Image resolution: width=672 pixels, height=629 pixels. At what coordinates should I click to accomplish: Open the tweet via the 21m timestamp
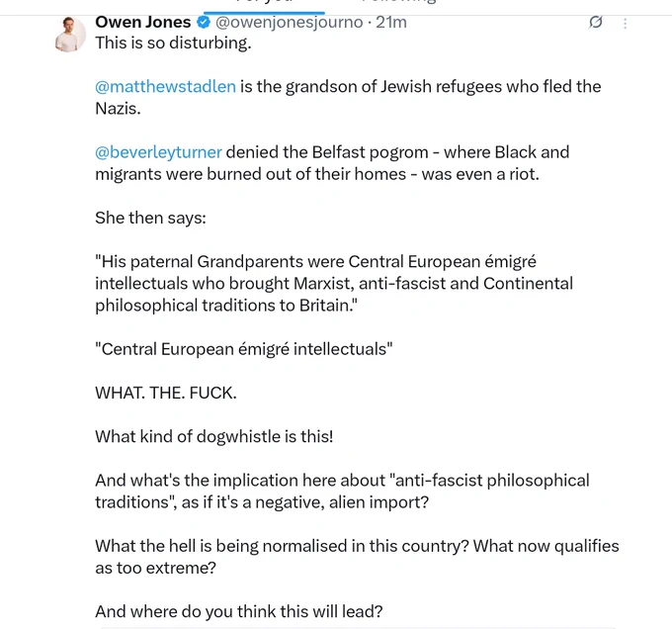click(x=391, y=22)
